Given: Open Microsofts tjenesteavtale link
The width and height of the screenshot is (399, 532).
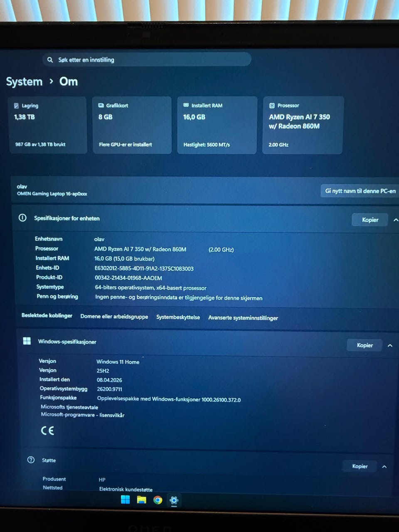Looking at the screenshot, I should 69,407.
